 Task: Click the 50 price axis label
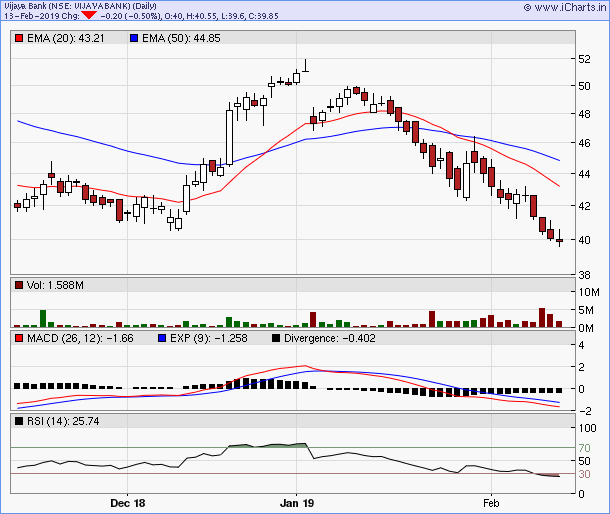coord(584,86)
